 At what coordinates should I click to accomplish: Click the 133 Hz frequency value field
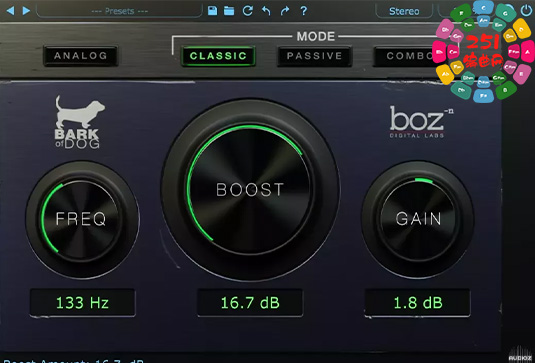pyautogui.click(x=82, y=303)
